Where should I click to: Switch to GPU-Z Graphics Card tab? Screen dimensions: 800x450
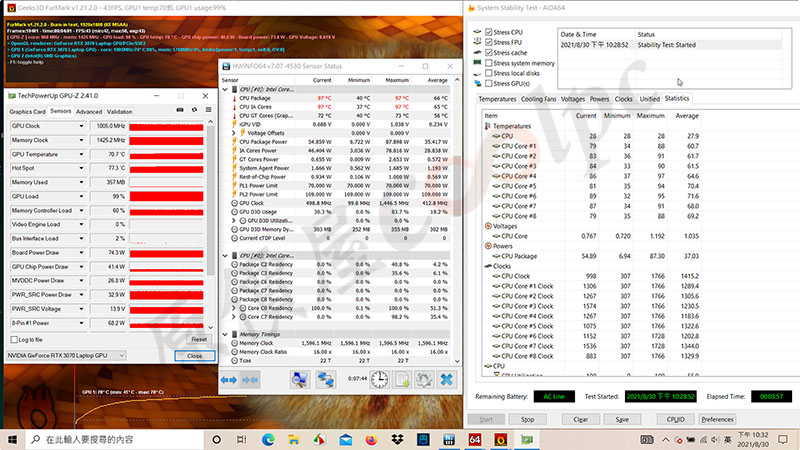tap(28, 111)
